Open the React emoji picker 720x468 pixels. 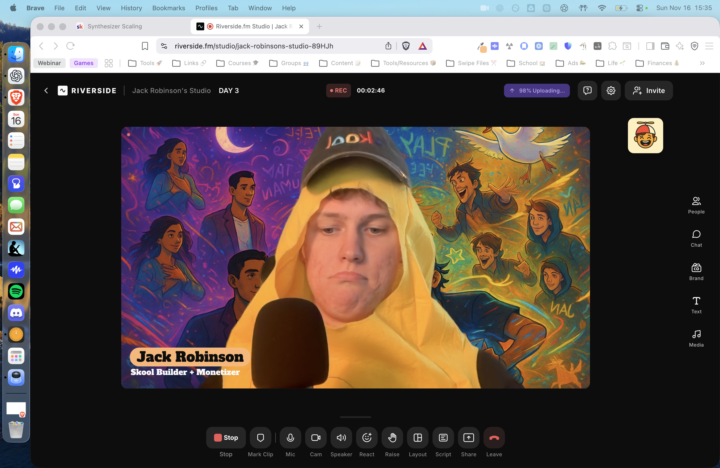(367, 437)
